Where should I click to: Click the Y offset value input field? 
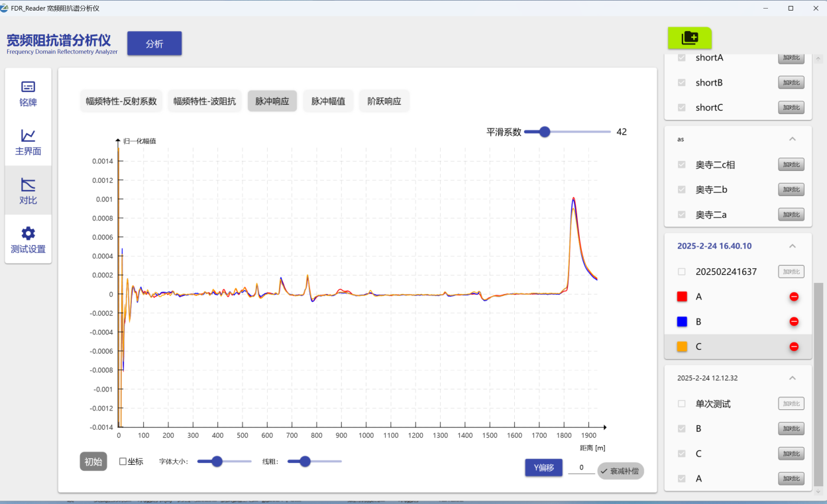click(x=580, y=468)
